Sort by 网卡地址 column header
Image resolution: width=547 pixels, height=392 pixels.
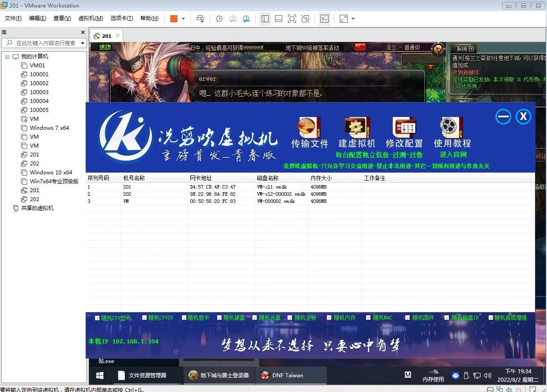(221, 178)
